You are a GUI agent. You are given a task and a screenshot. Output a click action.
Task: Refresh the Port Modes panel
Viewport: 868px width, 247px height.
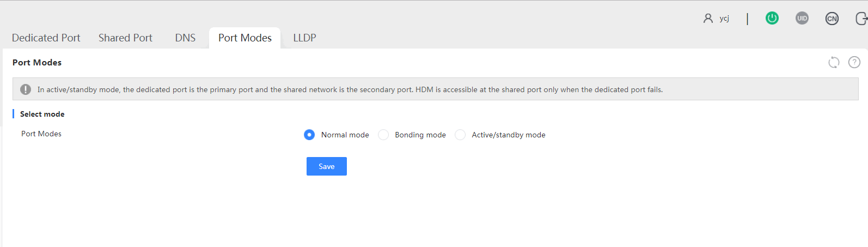tap(834, 62)
